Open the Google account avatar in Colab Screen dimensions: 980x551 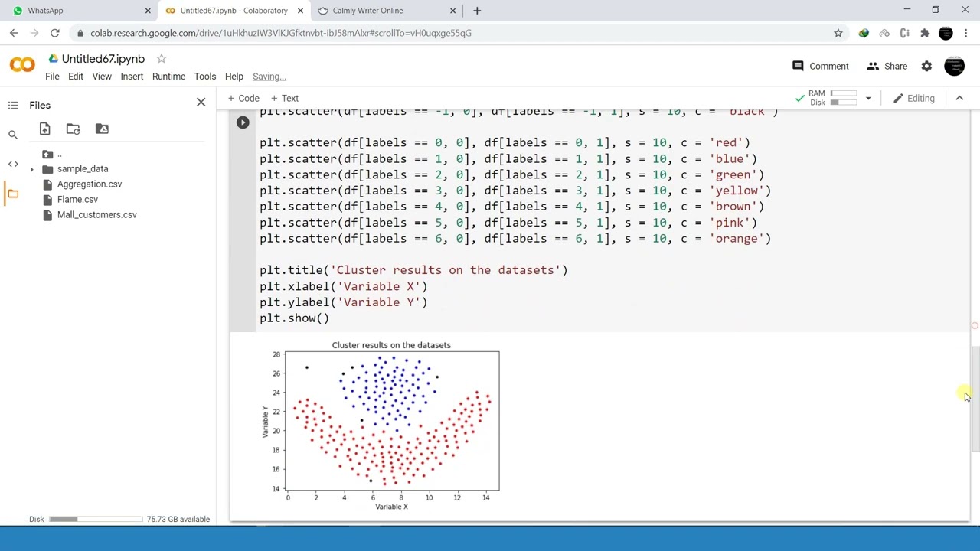(954, 66)
